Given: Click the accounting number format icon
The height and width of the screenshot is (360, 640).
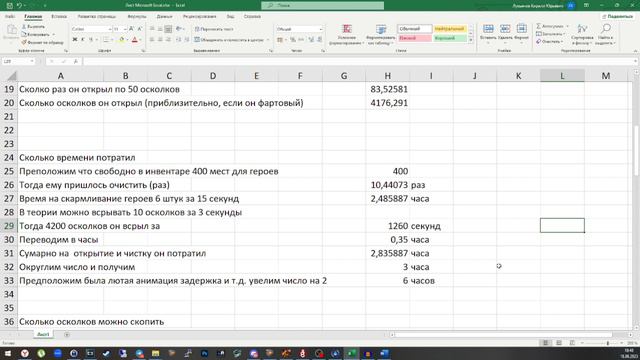Looking at the screenshot, I should (280, 40).
